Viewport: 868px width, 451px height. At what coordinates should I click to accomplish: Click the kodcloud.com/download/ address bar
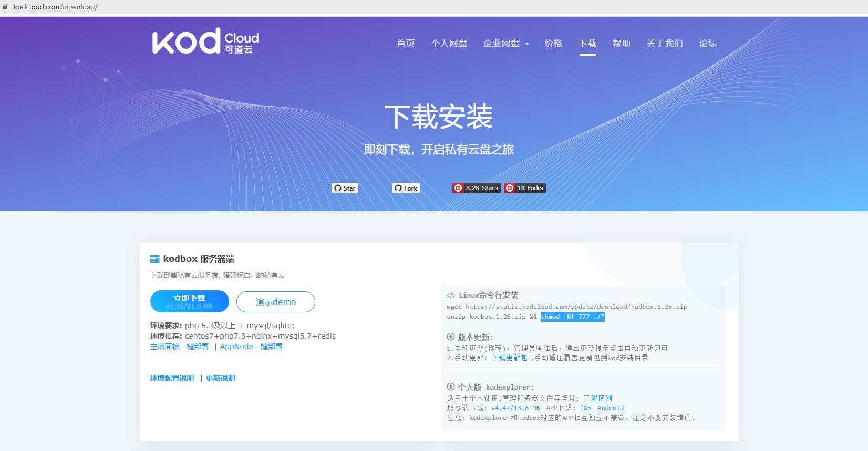pos(56,7)
